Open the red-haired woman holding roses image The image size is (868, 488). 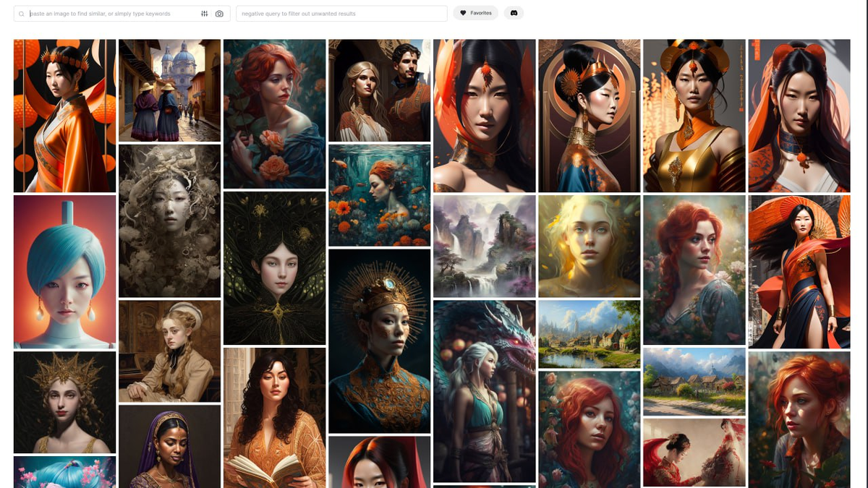[274, 114]
